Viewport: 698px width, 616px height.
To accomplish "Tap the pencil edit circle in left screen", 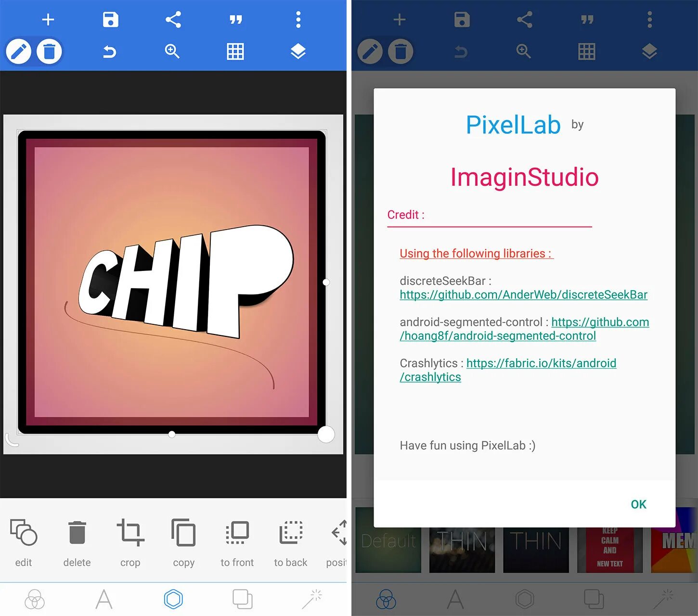I will click(18, 51).
